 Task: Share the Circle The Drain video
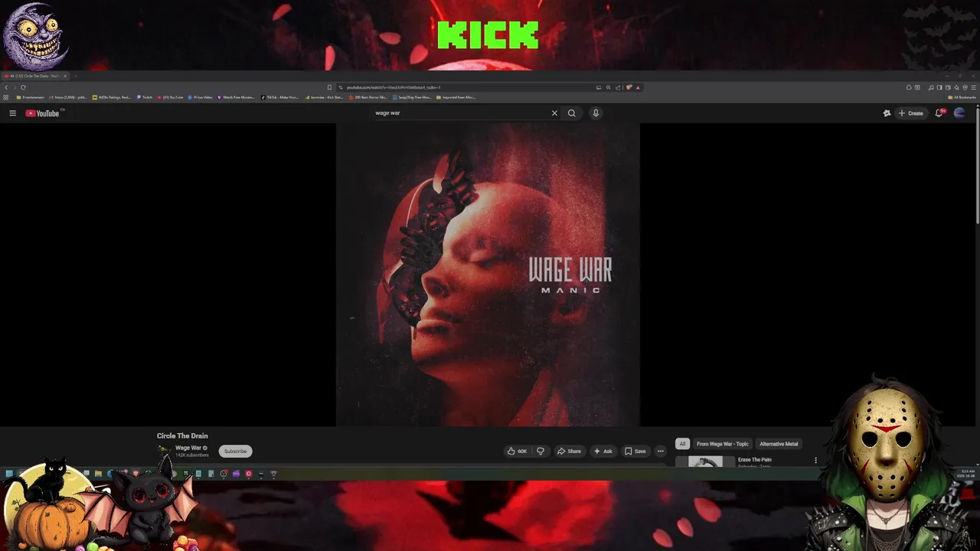(569, 452)
